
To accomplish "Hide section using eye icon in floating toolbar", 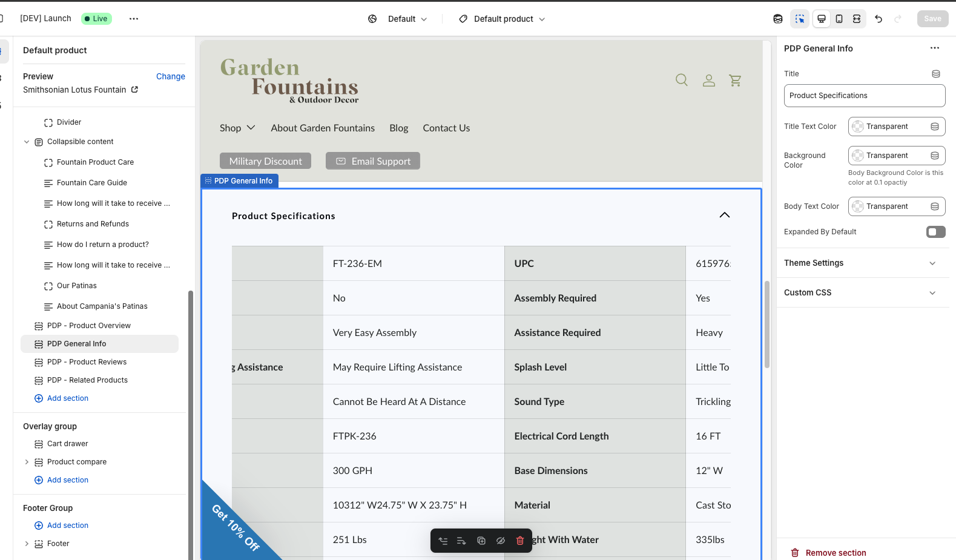I will pyautogui.click(x=501, y=541).
